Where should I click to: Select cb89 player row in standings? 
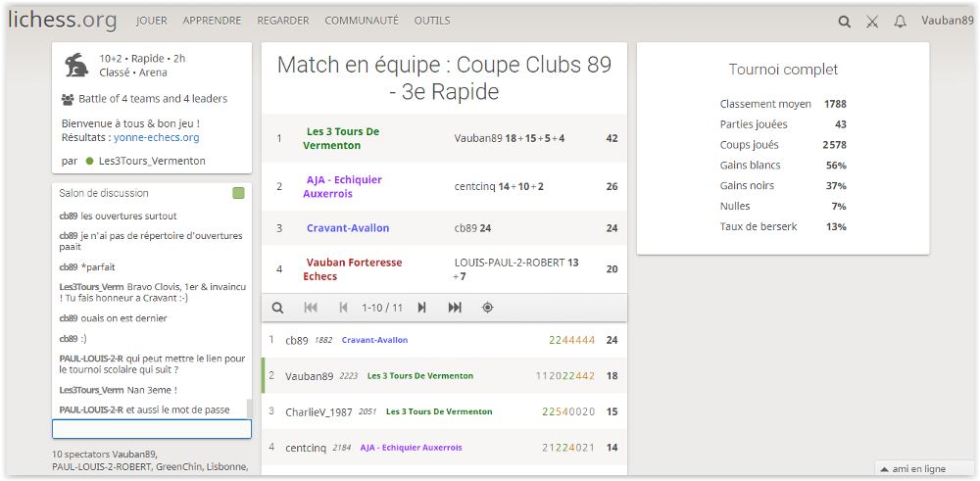[444, 340]
